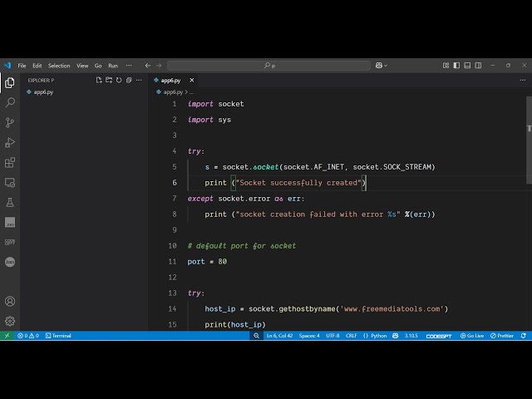
Task: Select Python interpreter 3.10.5
Action: pyautogui.click(x=411, y=336)
